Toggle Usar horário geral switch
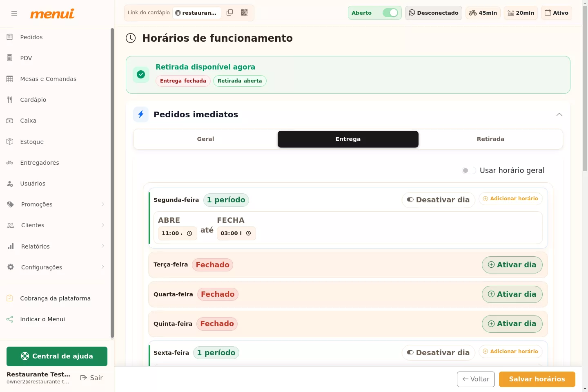The width and height of the screenshot is (588, 392). click(469, 170)
